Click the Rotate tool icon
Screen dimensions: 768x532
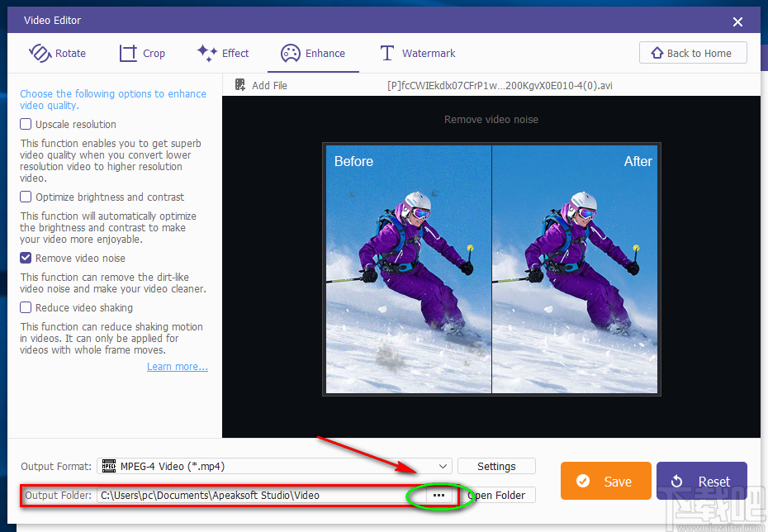[40, 53]
